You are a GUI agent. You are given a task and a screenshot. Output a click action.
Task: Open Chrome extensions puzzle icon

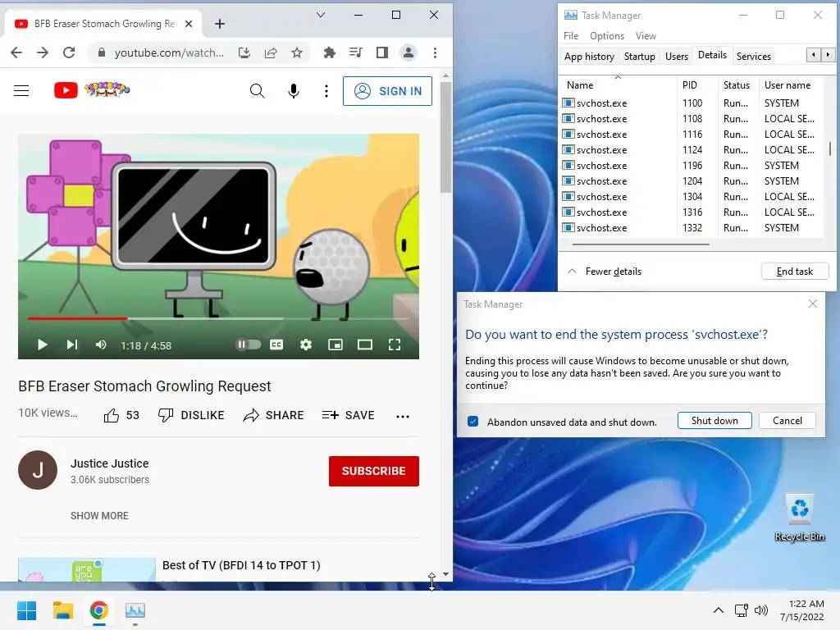330,52
